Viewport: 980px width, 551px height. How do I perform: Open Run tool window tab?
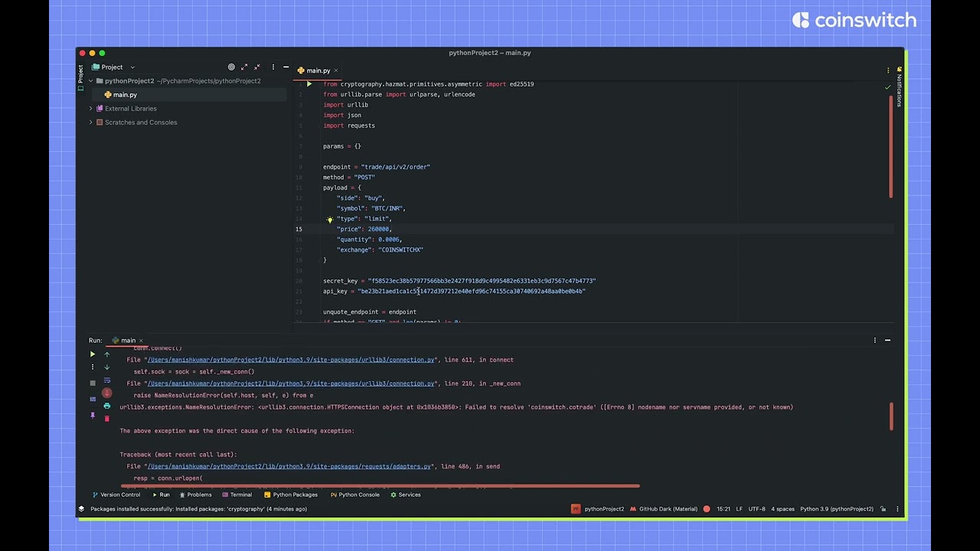[161, 495]
